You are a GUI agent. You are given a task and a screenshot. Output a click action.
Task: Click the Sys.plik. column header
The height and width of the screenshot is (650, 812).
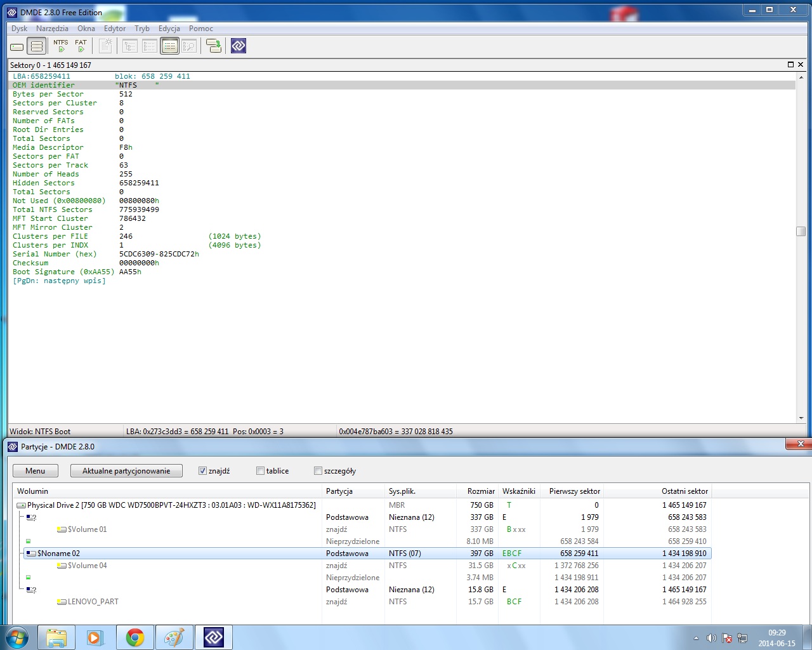(x=421, y=491)
